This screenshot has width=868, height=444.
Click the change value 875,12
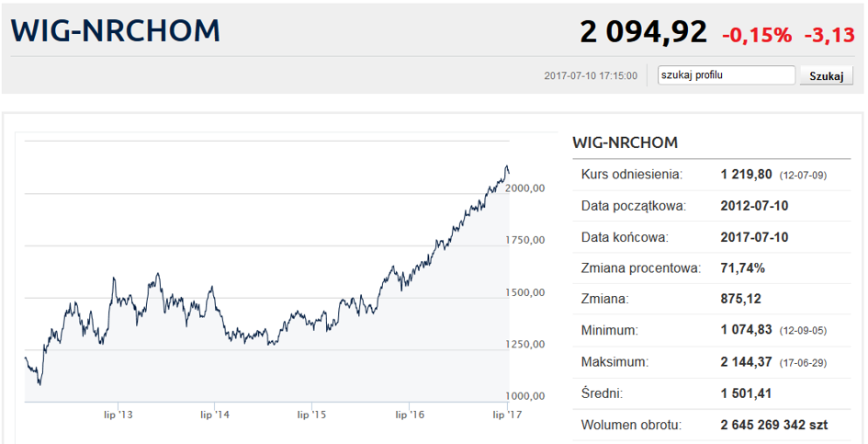(740, 300)
